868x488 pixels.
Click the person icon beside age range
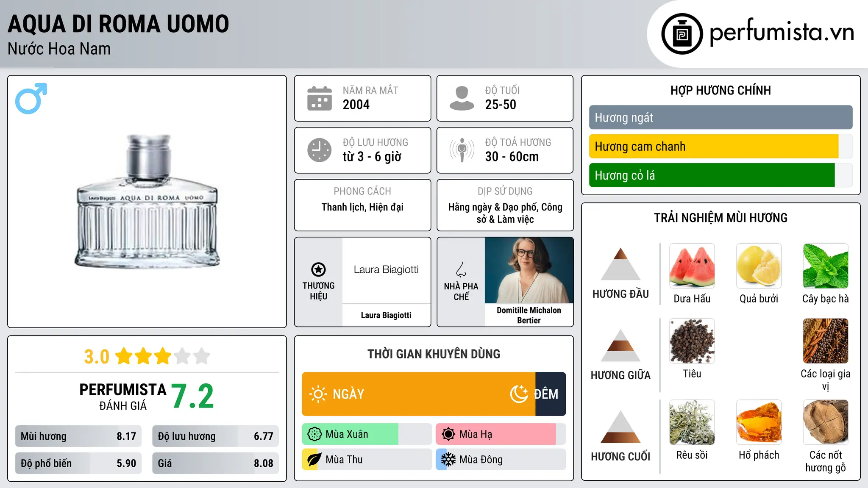pyautogui.click(x=462, y=98)
